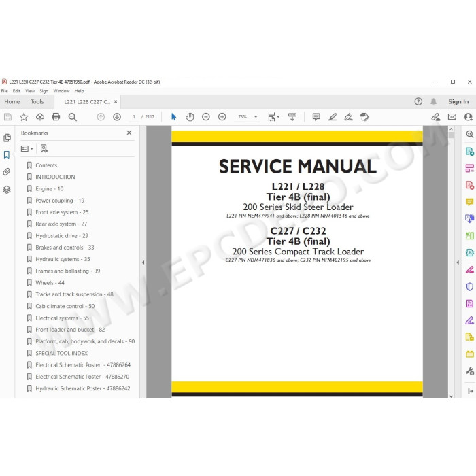Open Help question mark icon
Viewport: 476px width, 476px height.
pos(418,102)
